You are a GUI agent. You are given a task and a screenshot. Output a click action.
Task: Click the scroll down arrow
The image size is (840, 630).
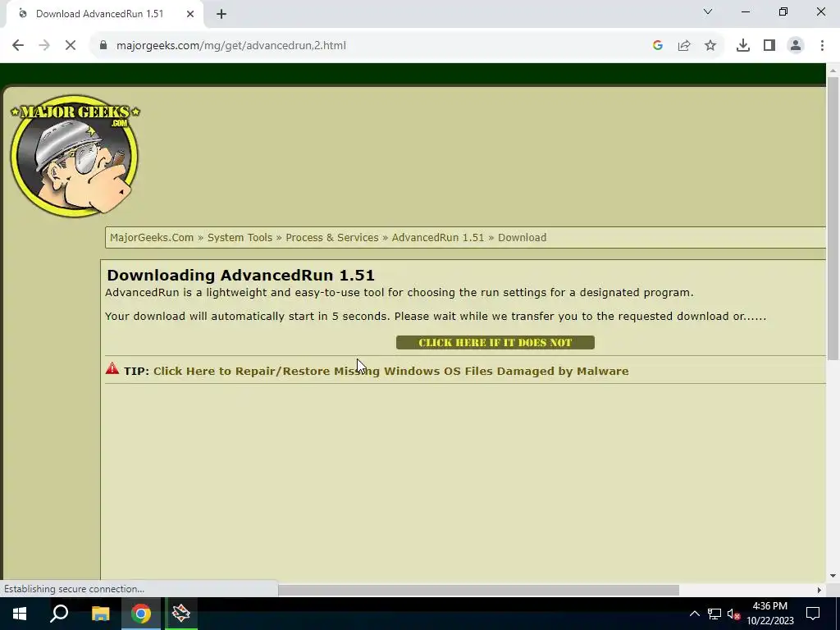coord(833,577)
